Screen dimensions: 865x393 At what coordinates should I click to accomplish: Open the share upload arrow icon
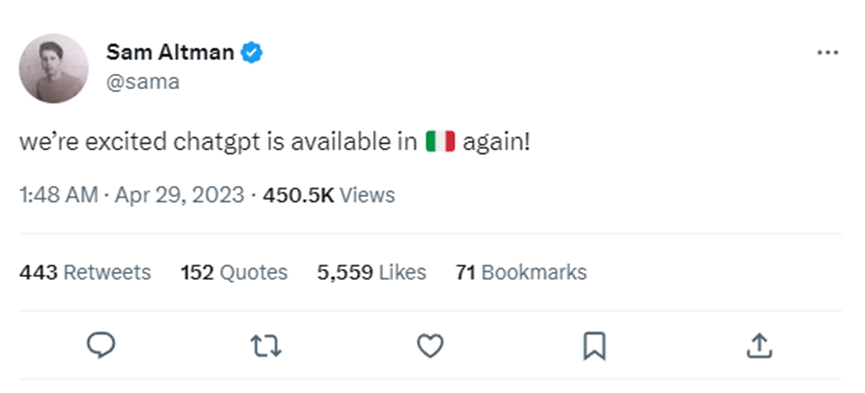coord(759,346)
